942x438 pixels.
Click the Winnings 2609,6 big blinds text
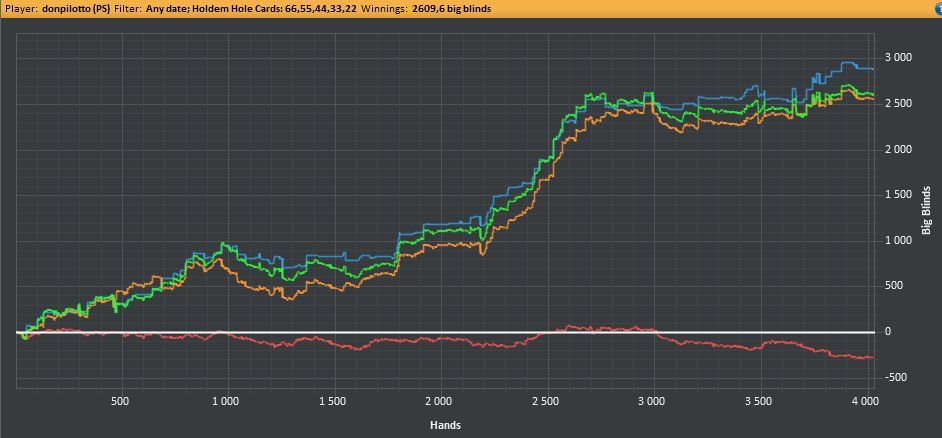(427, 10)
